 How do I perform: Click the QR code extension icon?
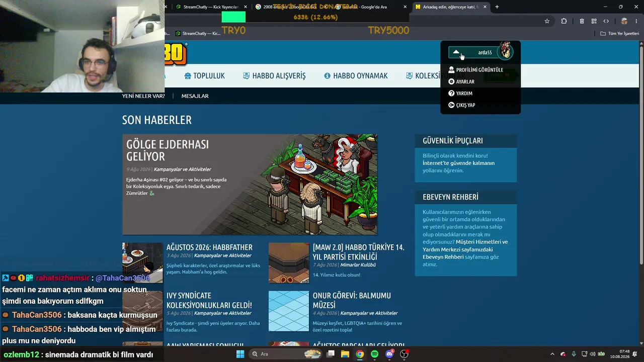point(594,21)
